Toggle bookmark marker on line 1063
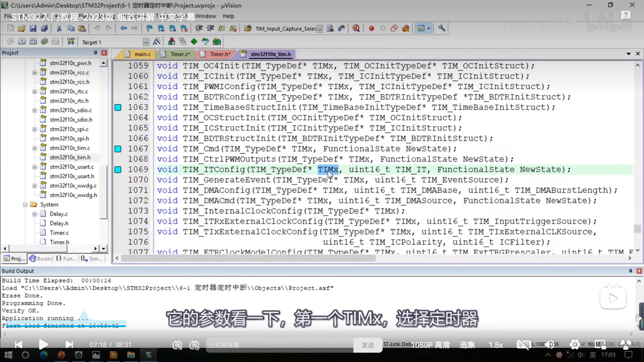Image resolution: width=644 pixels, height=362 pixels. [118, 108]
